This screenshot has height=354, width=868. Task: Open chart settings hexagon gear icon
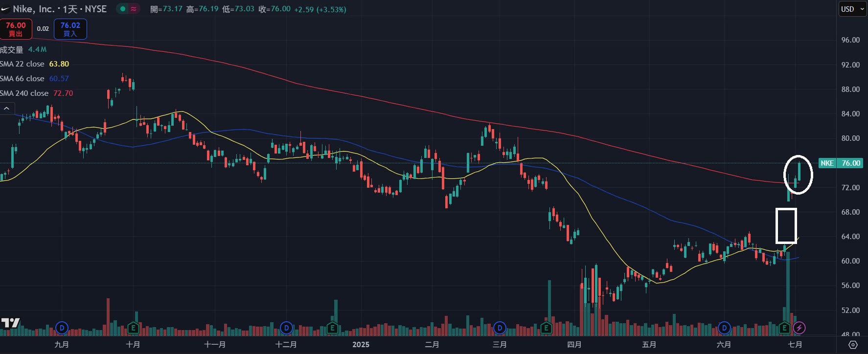tap(853, 345)
